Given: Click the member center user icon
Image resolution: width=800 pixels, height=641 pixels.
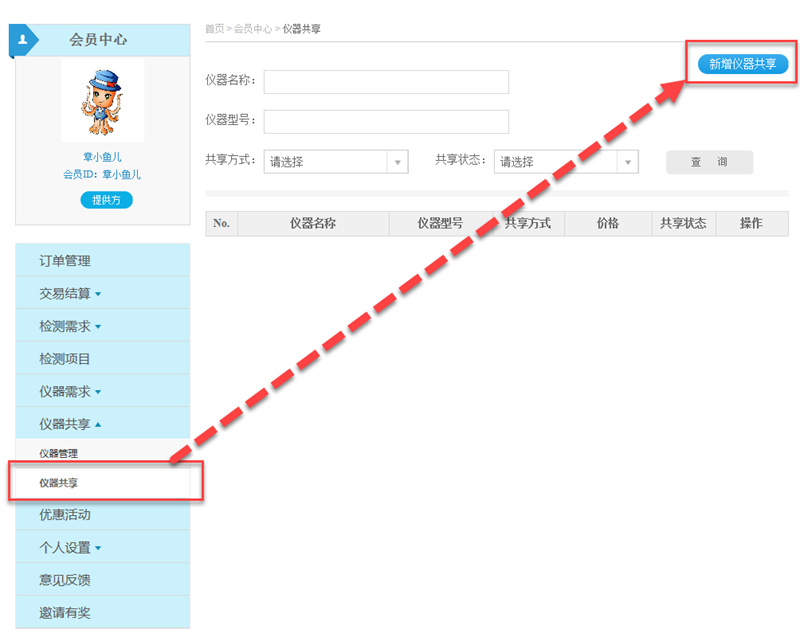Looking at the screenshot, I should pos(23,39).
